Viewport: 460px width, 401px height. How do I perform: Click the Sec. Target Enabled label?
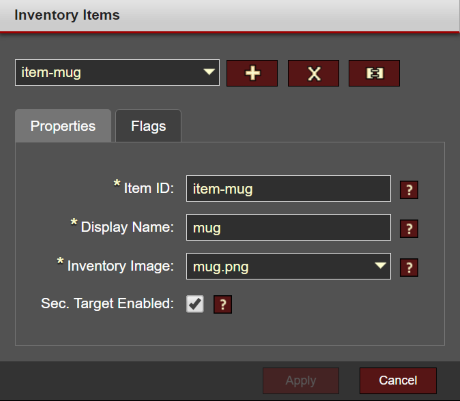[x=107, y=304]
